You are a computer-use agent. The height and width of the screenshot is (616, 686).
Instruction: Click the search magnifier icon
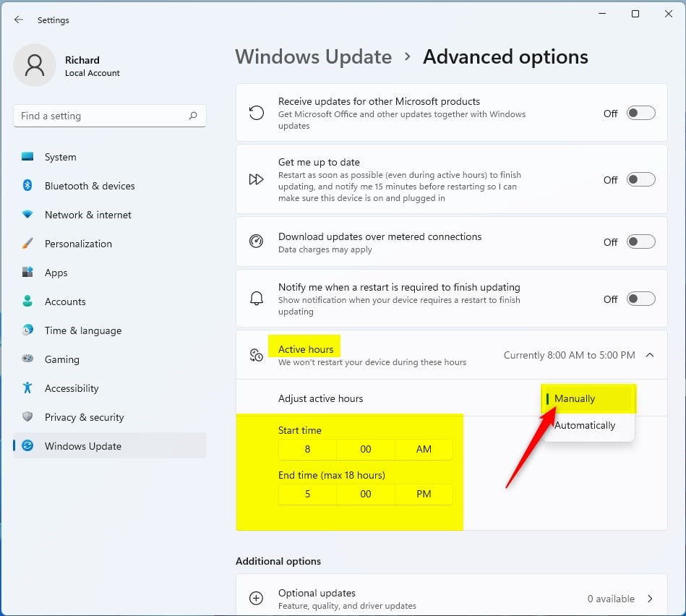[x=193, y=116]
